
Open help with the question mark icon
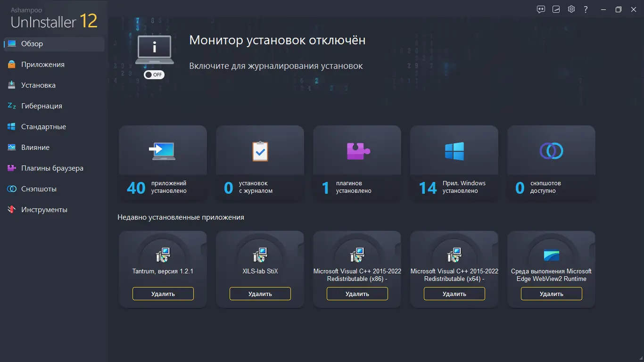tap(586, 9)
